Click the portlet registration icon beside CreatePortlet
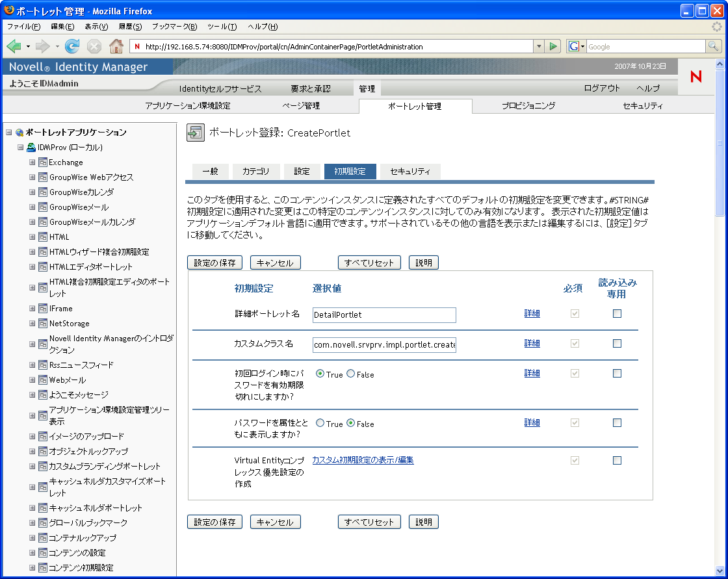Screen dimensions: 728x579 coord(196,133)
